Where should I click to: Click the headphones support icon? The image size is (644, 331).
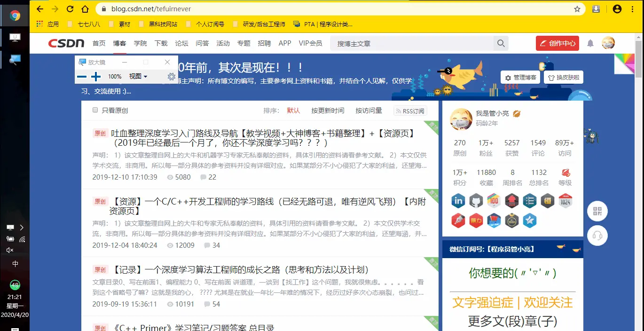pyautogui.click(x=597, y=235)
